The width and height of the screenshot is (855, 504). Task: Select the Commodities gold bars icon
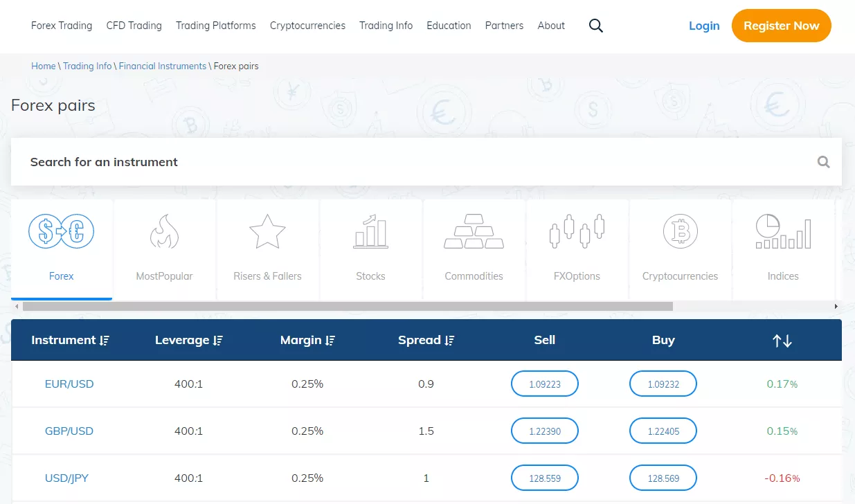pos(474,231)
